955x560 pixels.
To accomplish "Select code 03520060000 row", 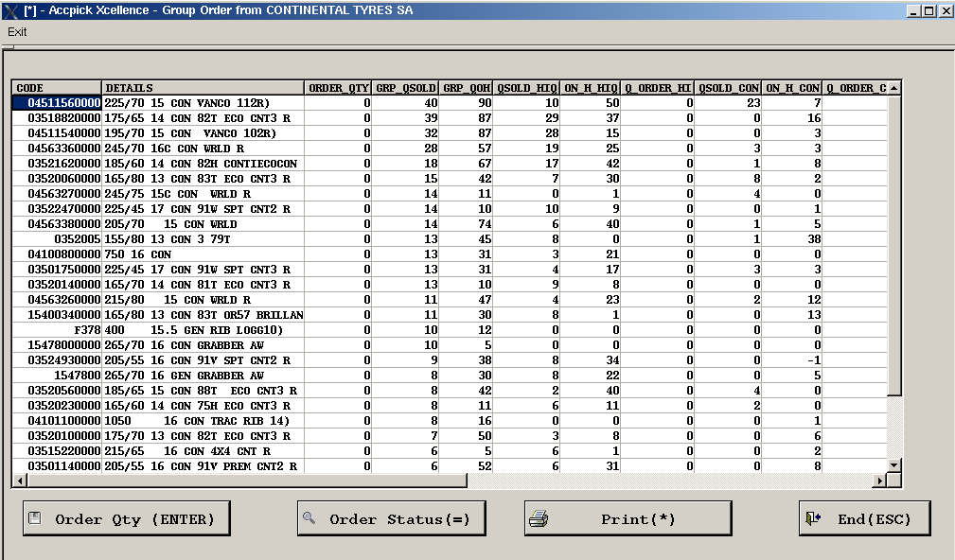I will coord(450,179).
